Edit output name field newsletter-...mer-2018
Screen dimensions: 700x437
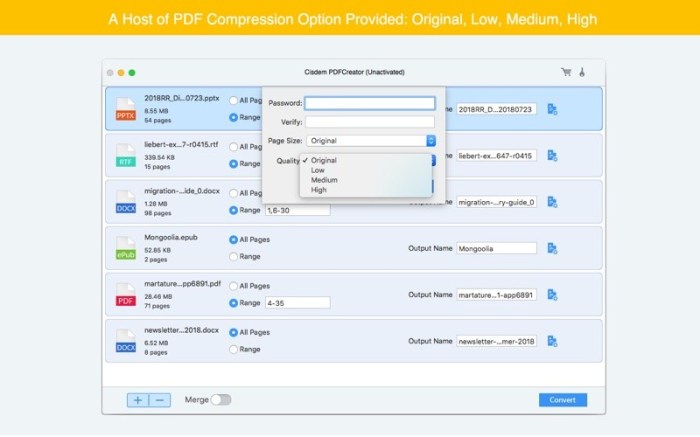pos(496,341)
